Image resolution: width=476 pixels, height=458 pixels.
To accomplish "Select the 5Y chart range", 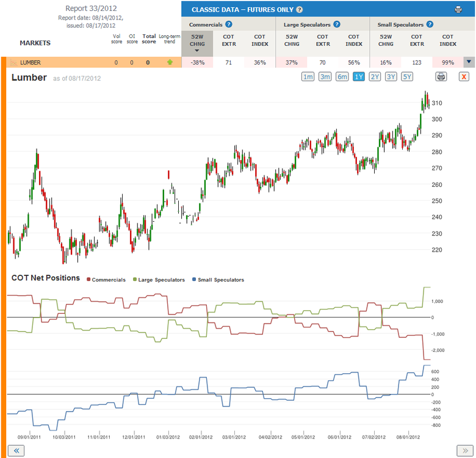I will (x=407, y=76).
